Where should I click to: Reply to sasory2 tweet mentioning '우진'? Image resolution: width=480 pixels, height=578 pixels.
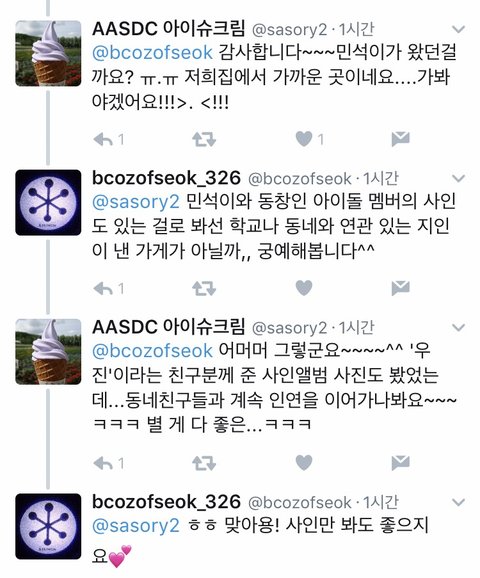point(103,463)
